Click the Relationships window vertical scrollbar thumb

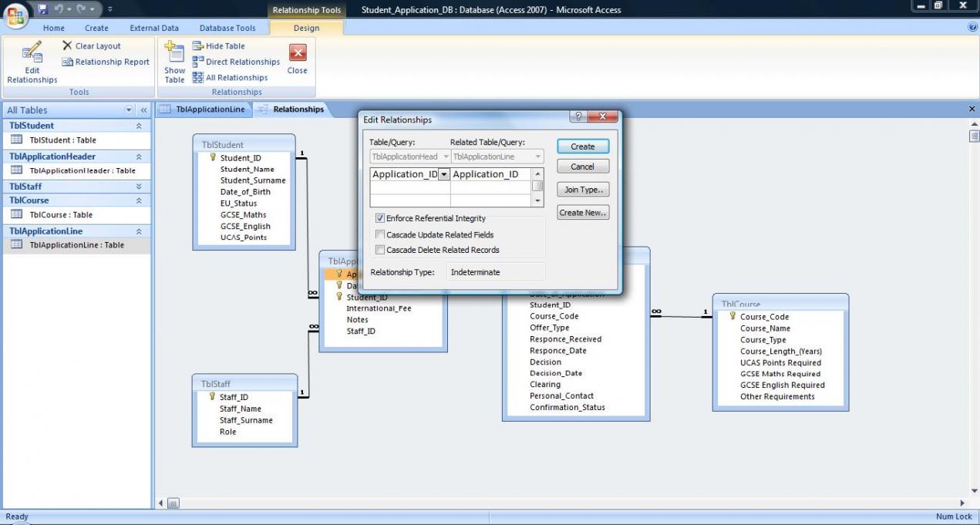(975, 136)
